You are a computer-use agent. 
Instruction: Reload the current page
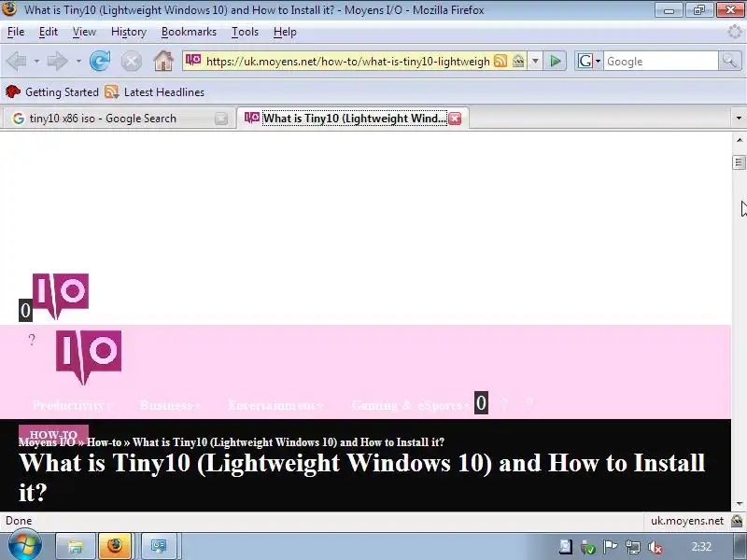click(100, 61)
